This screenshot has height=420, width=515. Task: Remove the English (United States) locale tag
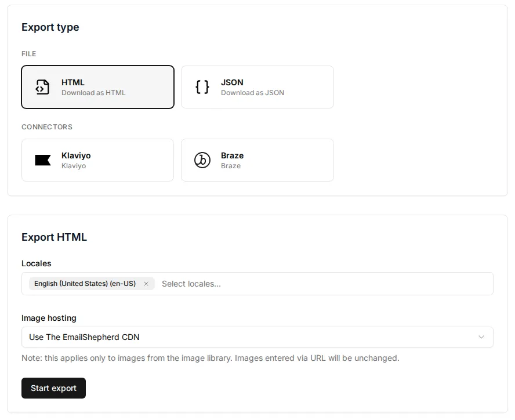[146, 284]
